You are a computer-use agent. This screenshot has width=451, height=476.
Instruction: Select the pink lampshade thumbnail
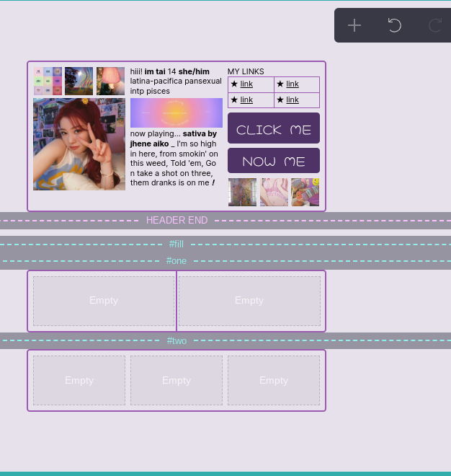[110, 81]
